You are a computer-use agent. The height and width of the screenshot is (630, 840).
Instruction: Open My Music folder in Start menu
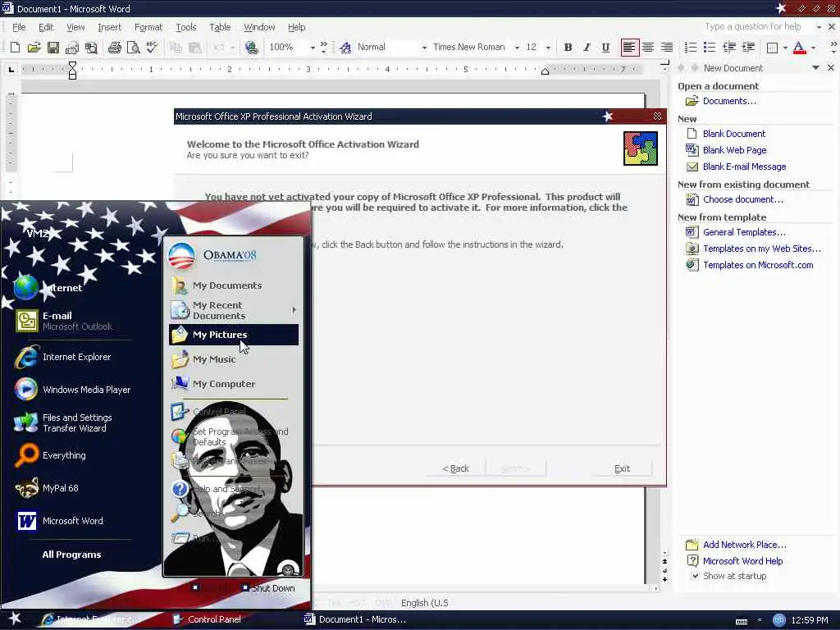234,359
